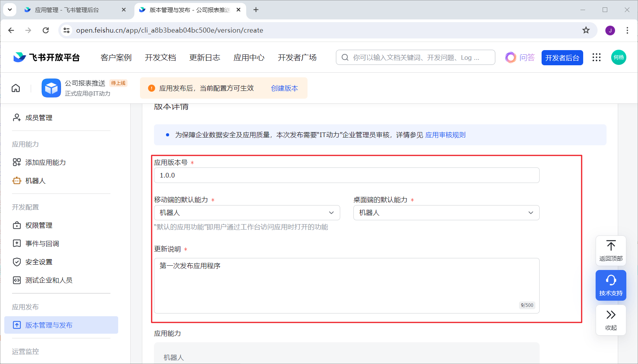
Task: Bookmark this page with the star icon
Action: [586, 30]
